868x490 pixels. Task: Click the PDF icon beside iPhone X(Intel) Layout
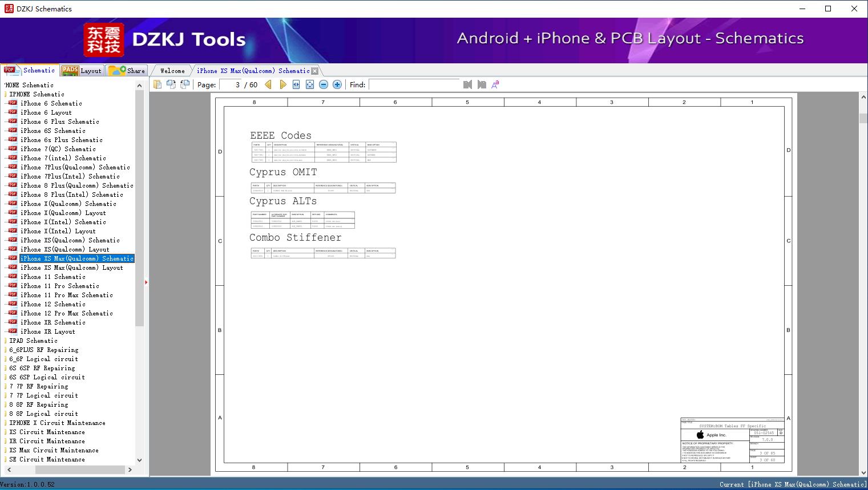click(x=13, y=230)
